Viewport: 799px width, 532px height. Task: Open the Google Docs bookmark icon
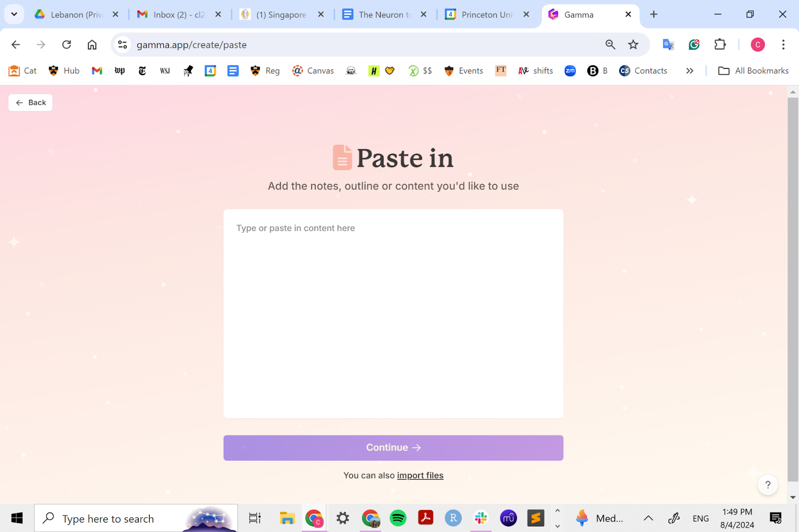pos(233,71)
